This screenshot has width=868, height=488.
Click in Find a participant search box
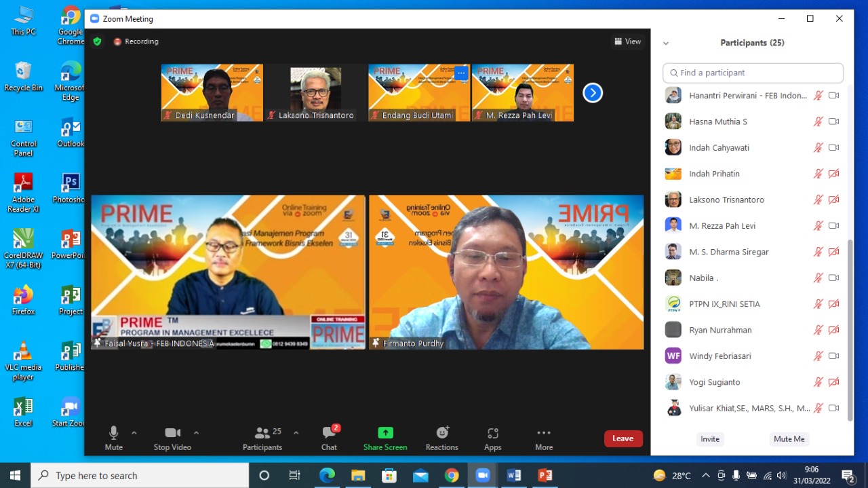[x=753, y=73]
